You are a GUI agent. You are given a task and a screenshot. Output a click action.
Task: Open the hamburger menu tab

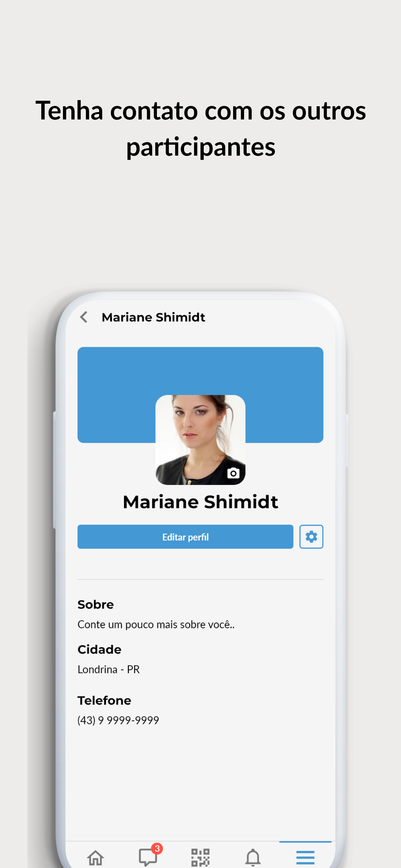click(305, 857)
